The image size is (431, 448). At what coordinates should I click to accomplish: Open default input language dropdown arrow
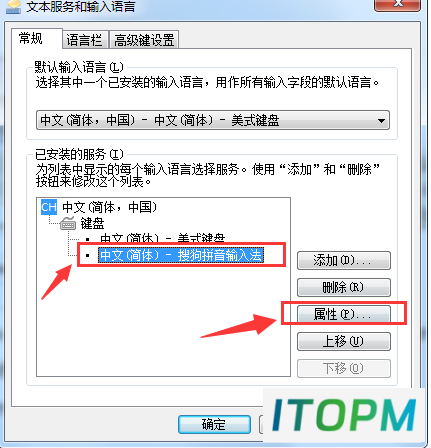381,120
